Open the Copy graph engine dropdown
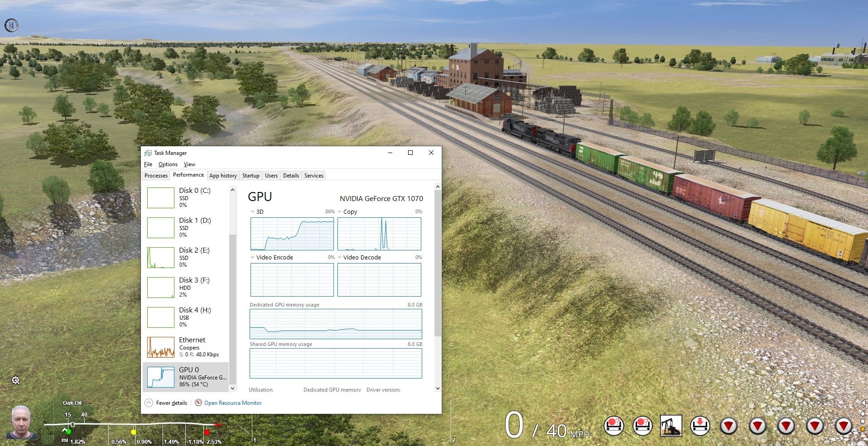Viewport: 868px width, 446px height. click(x=340, y=211)
